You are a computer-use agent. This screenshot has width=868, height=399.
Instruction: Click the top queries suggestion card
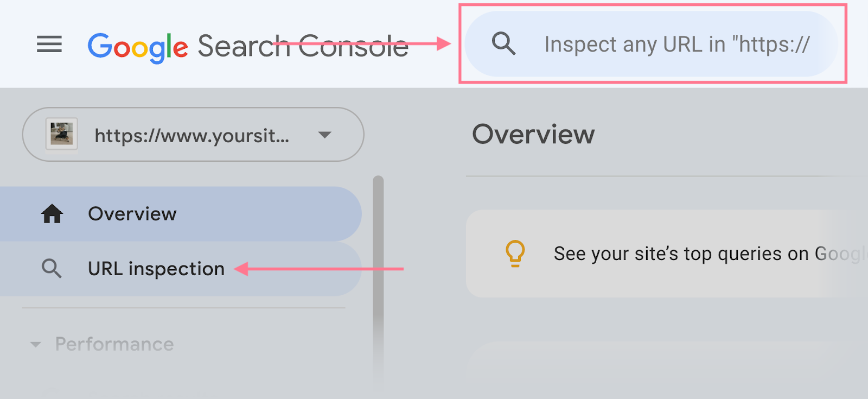point(667,254)
